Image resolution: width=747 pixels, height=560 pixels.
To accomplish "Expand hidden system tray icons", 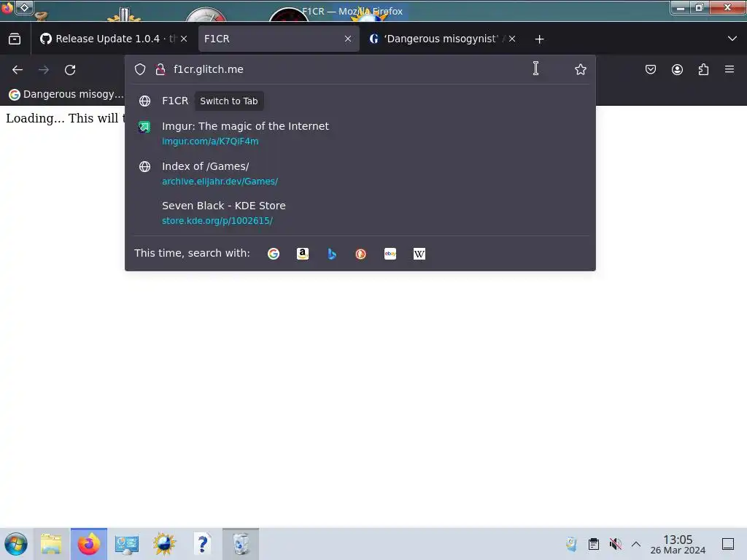I will (x=636, y=544).
